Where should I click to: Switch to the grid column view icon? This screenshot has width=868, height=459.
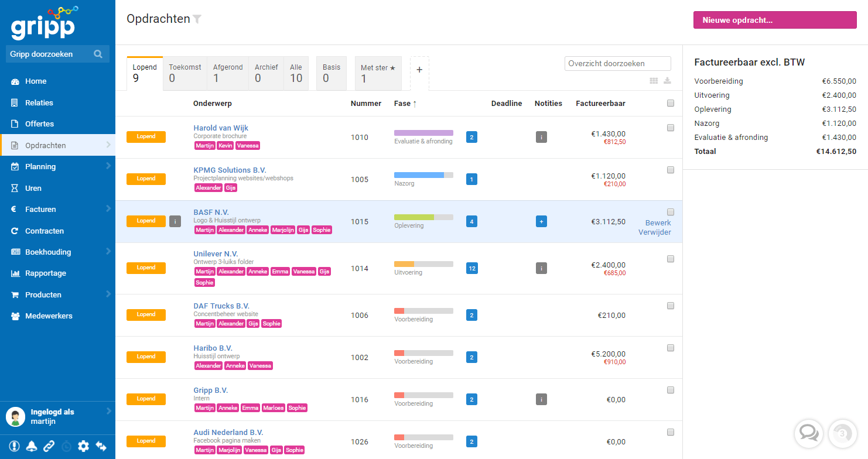click(x=654, y=81)
